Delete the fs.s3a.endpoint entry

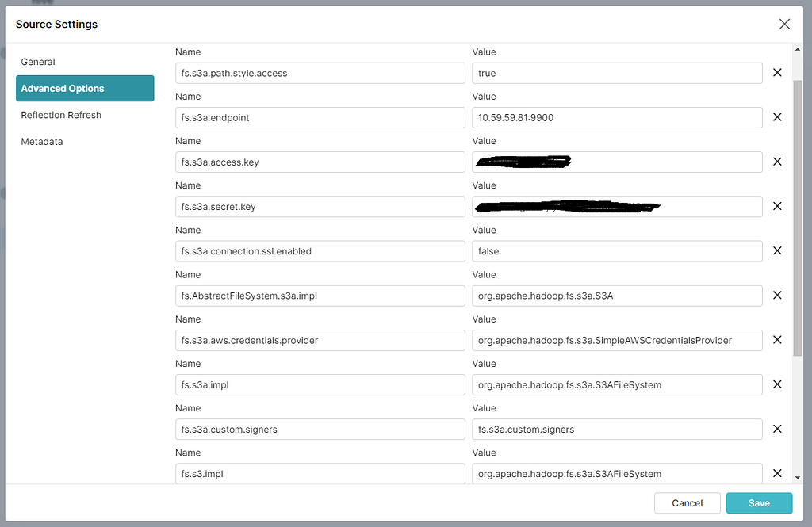click(777, 116)
